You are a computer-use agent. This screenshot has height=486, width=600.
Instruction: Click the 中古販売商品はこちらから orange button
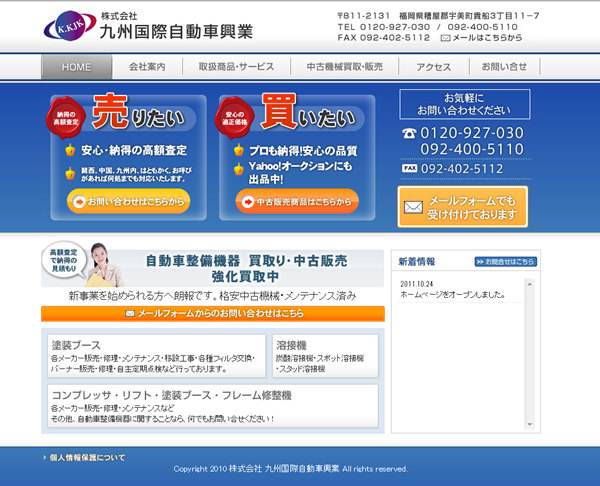click(297, 201)
